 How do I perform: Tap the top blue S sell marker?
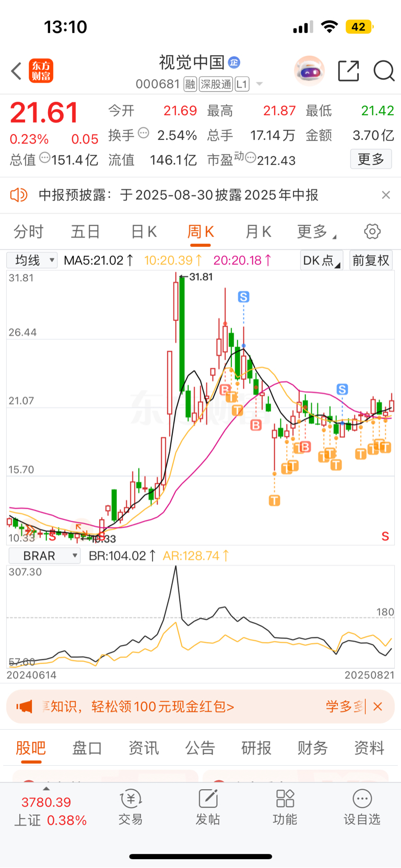244,297
